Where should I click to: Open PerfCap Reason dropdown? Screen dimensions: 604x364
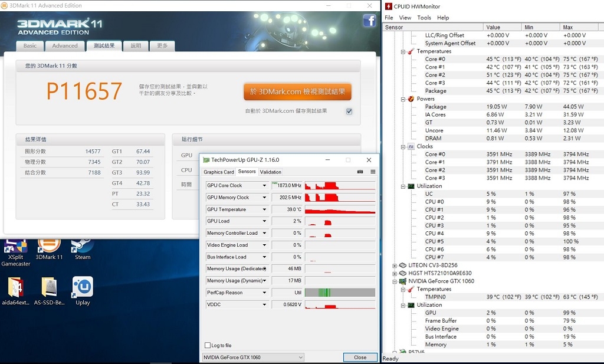(x=264, y=293)
